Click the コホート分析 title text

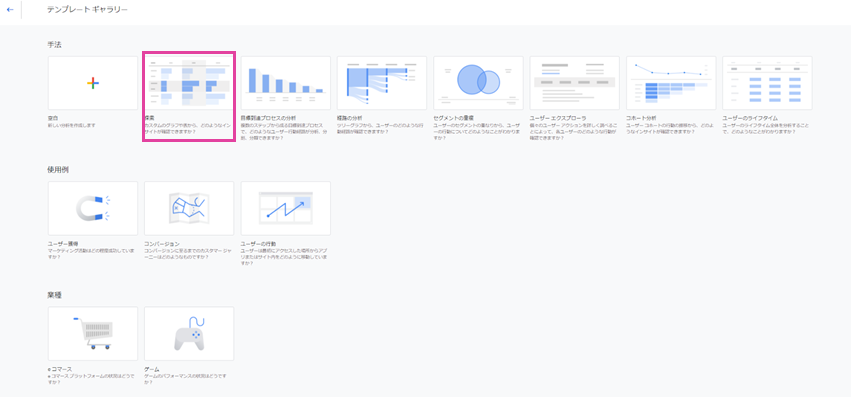pyautogui.click(x=642, y=118)
